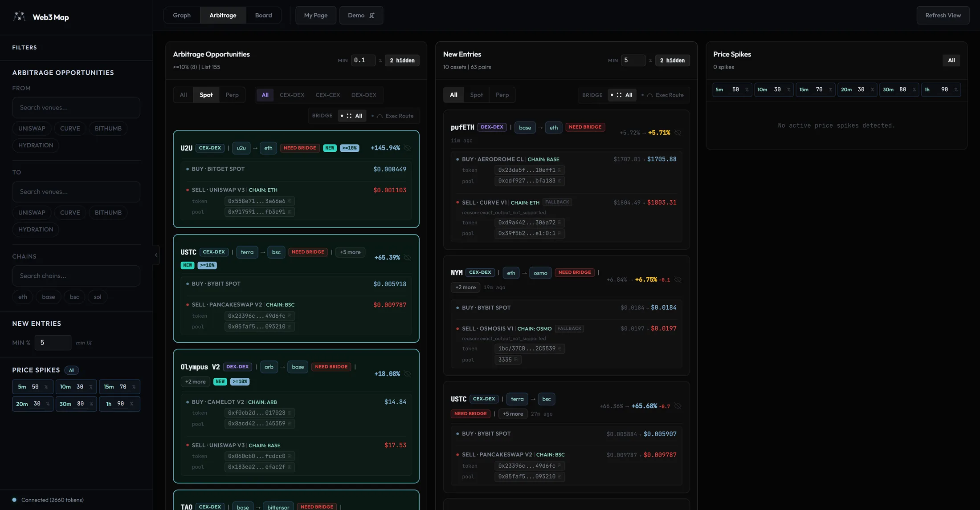Filter arbitrage list by DEX-DEX
The height and width of the screenshot is (510, 980).
click(363, 95)
